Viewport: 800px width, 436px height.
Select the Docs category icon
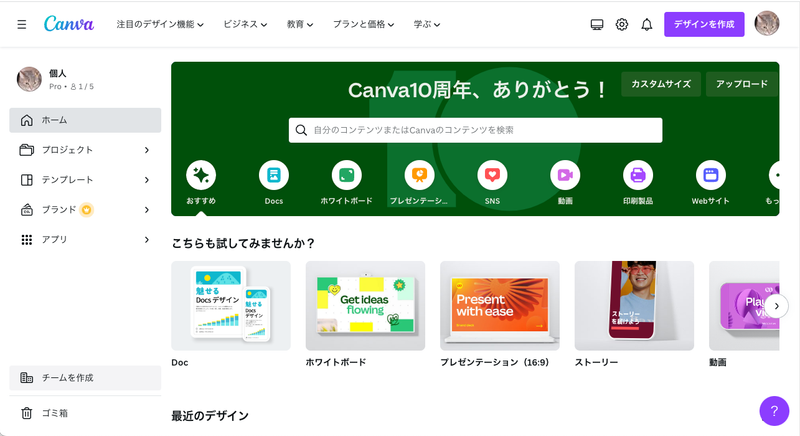coord(274,175)
